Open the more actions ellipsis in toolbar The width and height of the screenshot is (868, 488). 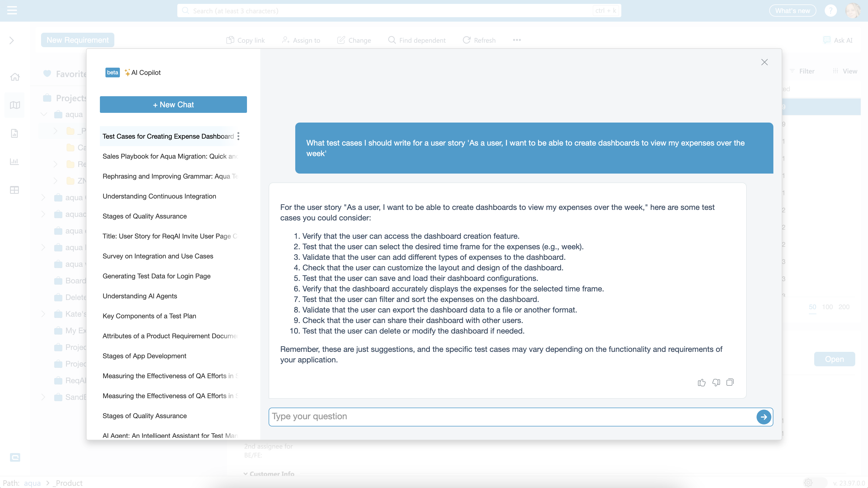click(517, 40)
